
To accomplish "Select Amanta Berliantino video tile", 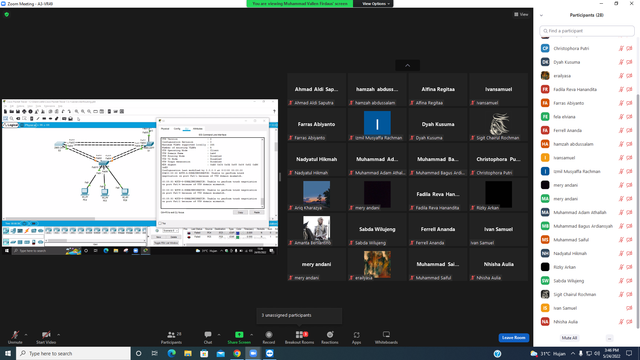I will pyautogui.click(x=316, y=229).
